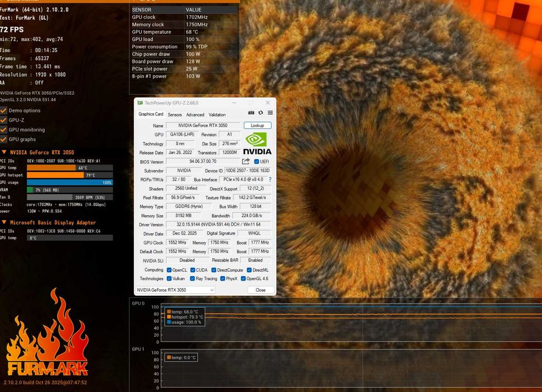Click the Memory Type GDDR6 (Hynix) value
The height and width of the screenshot is (392, 542).
point(189,207)
